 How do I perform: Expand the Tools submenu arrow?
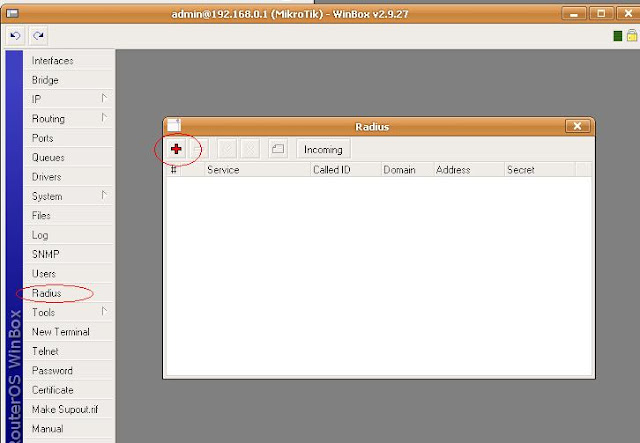click(x=104, y=311)
